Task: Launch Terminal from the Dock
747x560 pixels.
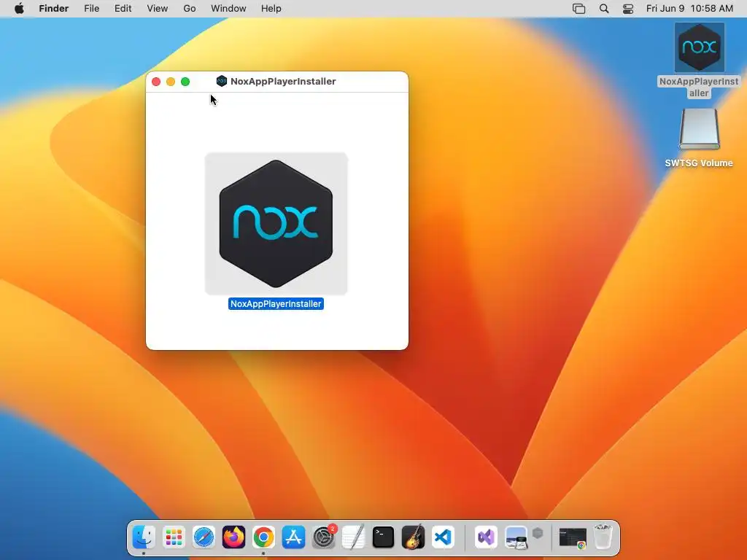Action: click(383, 537)
